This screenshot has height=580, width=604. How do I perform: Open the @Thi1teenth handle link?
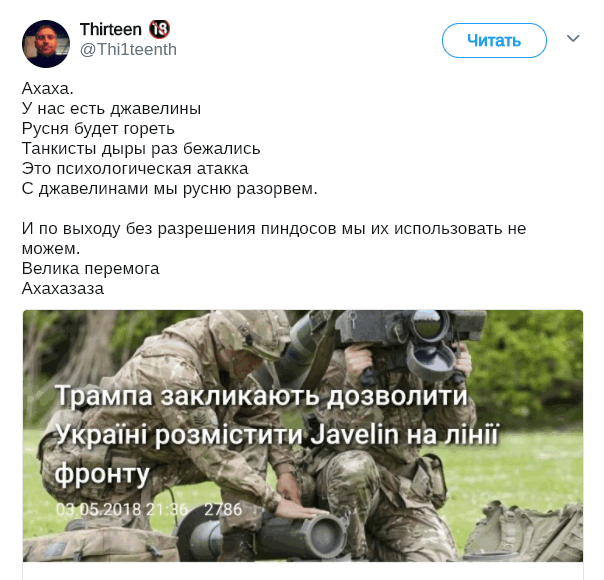(x=128, y=50)
